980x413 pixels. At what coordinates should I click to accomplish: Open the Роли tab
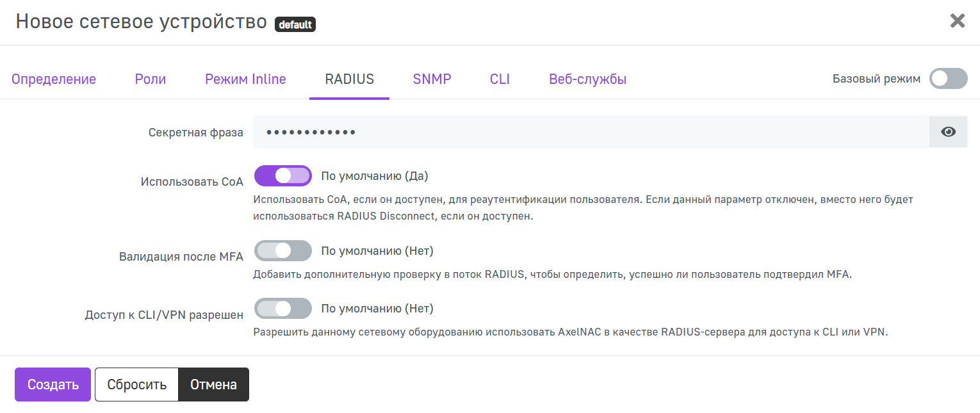(151, 79)
